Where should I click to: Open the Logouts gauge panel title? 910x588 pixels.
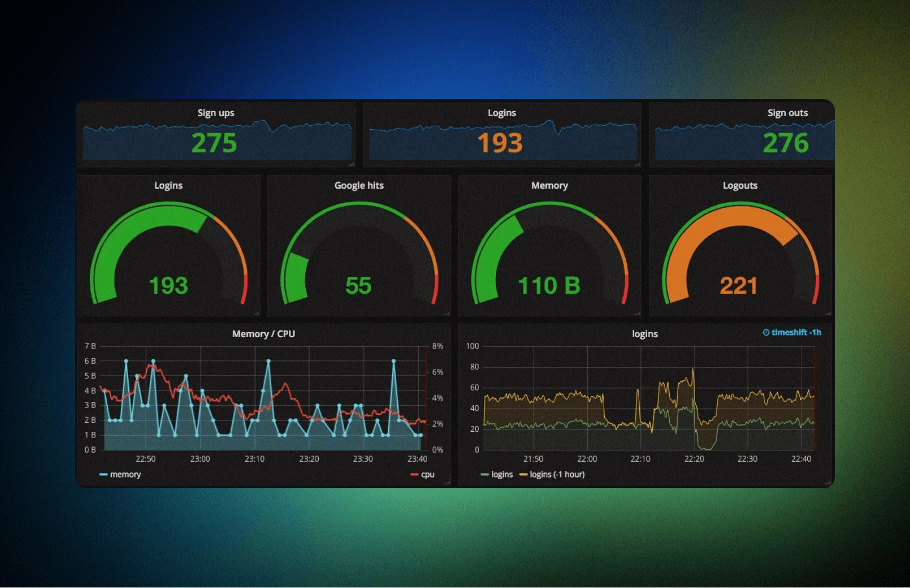[x=740, y=185]
